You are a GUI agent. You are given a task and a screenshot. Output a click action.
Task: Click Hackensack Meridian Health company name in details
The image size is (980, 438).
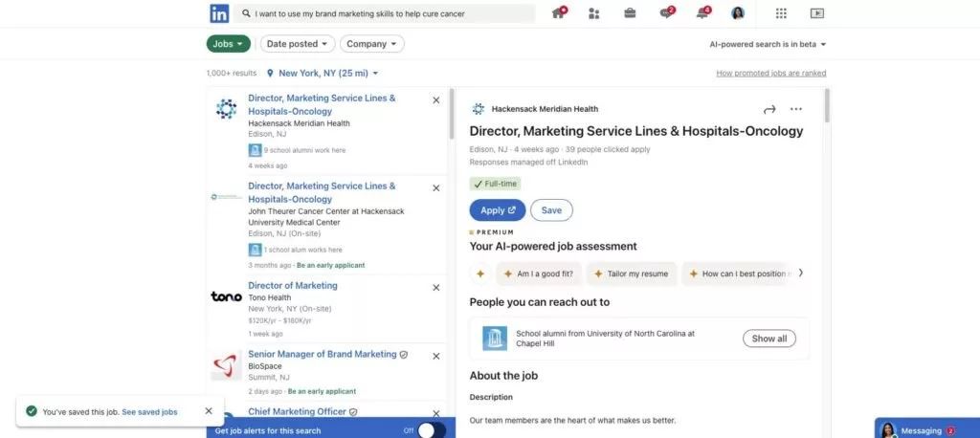pos(545,109)
